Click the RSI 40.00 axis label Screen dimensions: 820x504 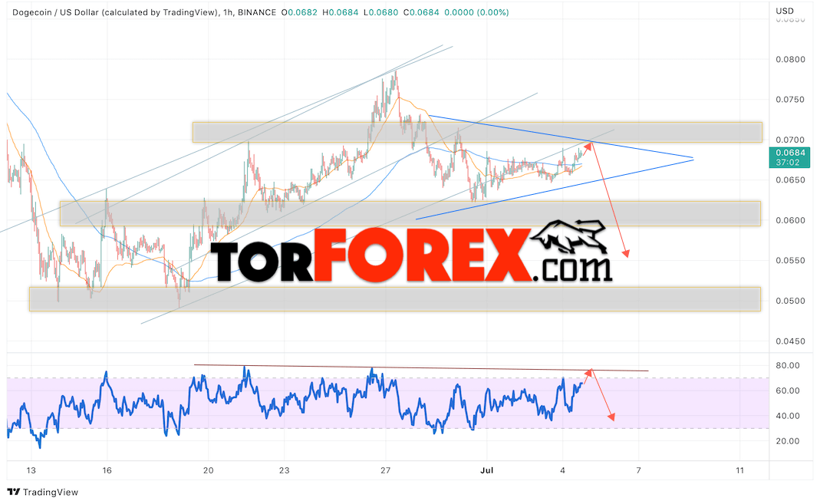[x=788, y=416]
